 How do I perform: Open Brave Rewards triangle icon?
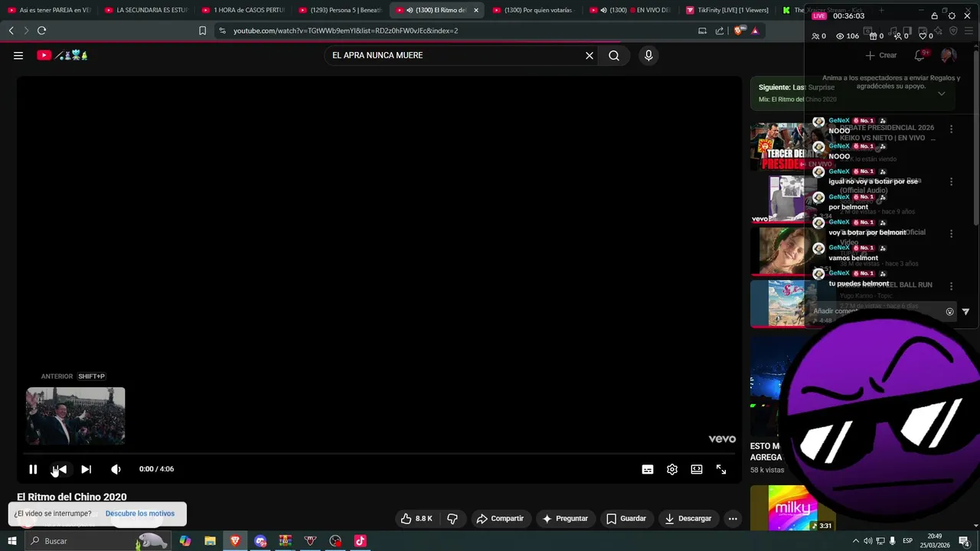click(x=755, y=31)
